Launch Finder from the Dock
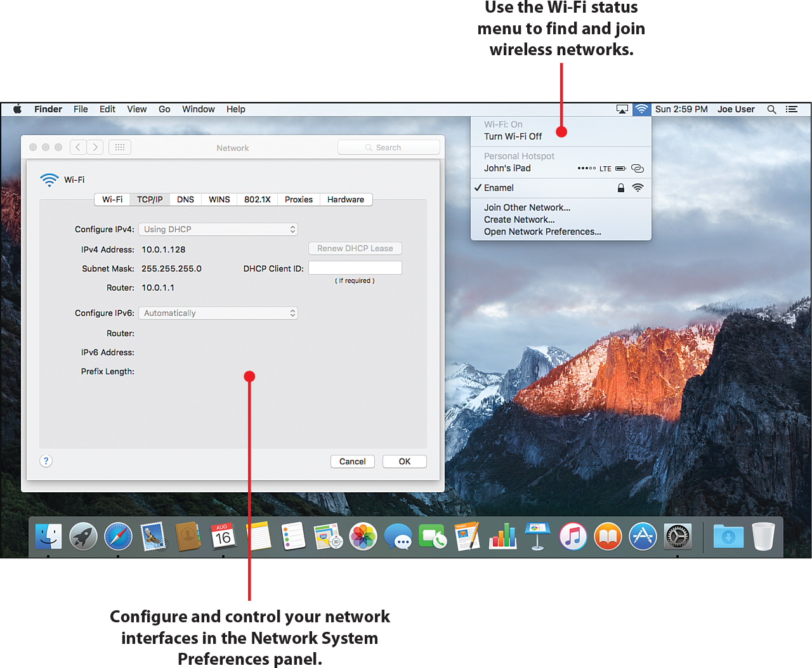The width and height of the screenshot is (812, 668). pyautogui.click(x=48, y=537)
